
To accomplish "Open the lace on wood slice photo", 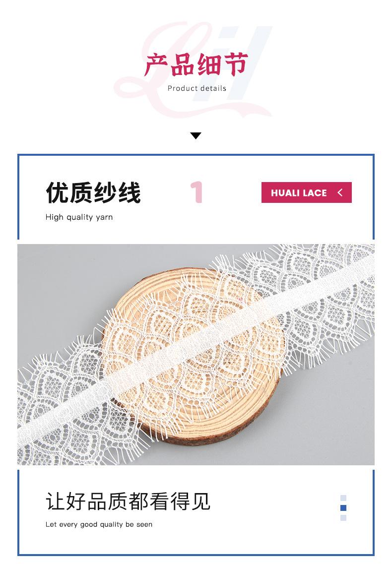I will tap(196, 354).
